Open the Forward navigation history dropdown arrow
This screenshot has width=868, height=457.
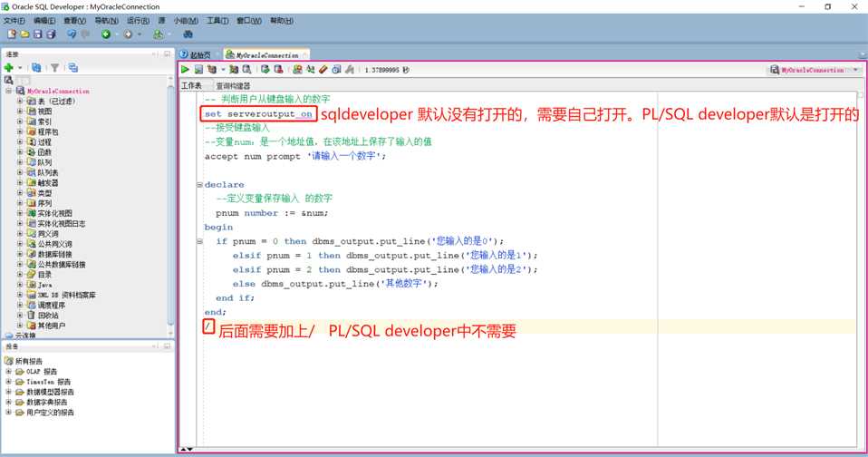(139, 34)
